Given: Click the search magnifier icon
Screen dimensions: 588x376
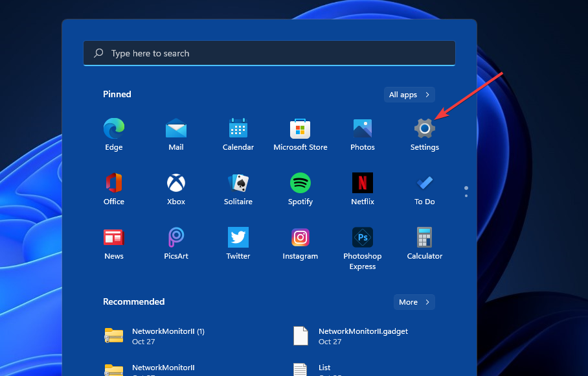Looking at the screenshot, I should click(98, 53).
